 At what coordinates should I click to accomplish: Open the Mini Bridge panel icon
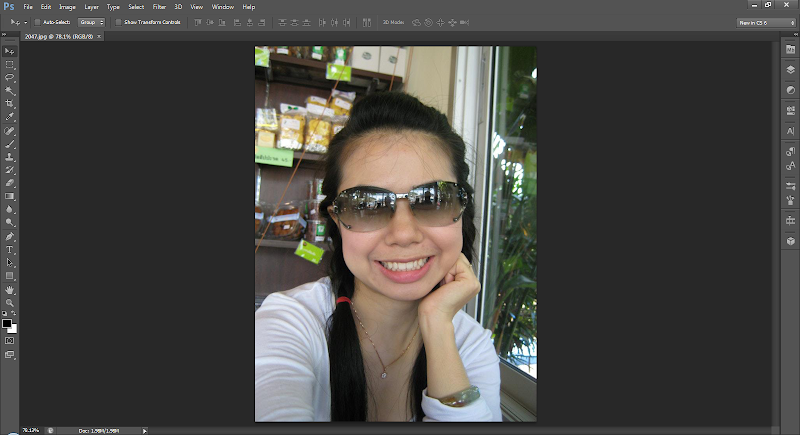click(790, 49)
